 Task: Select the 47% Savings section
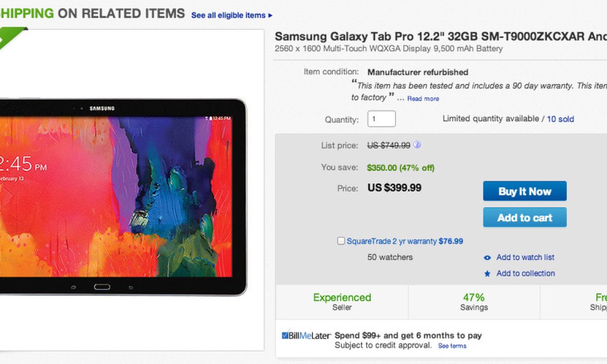pyautogui.click(x=473, y=302)
